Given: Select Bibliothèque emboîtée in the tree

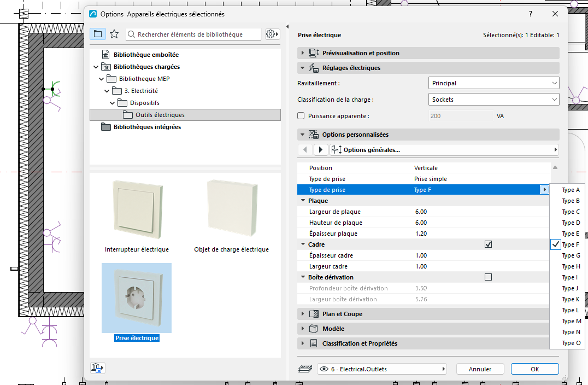Looking at the screenshot, I should coord(146,54).
